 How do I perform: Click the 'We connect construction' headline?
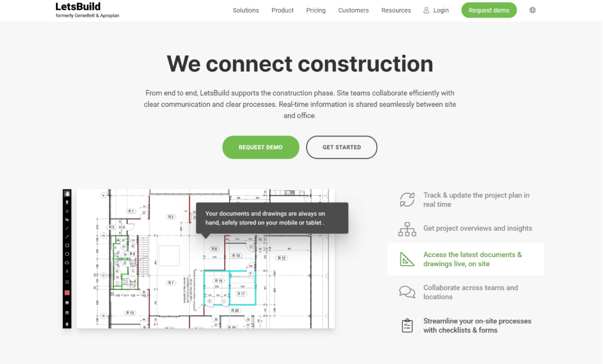tap(300, 64)
